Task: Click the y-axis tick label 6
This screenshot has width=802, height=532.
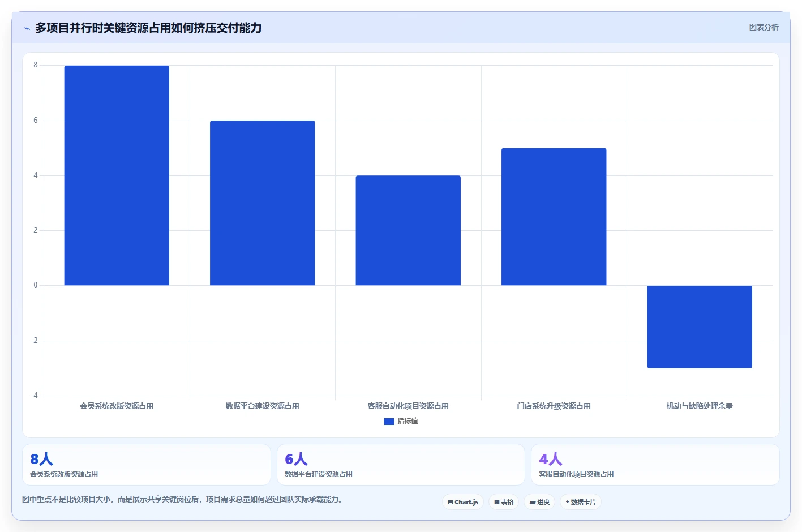Action: click(36, 121)
